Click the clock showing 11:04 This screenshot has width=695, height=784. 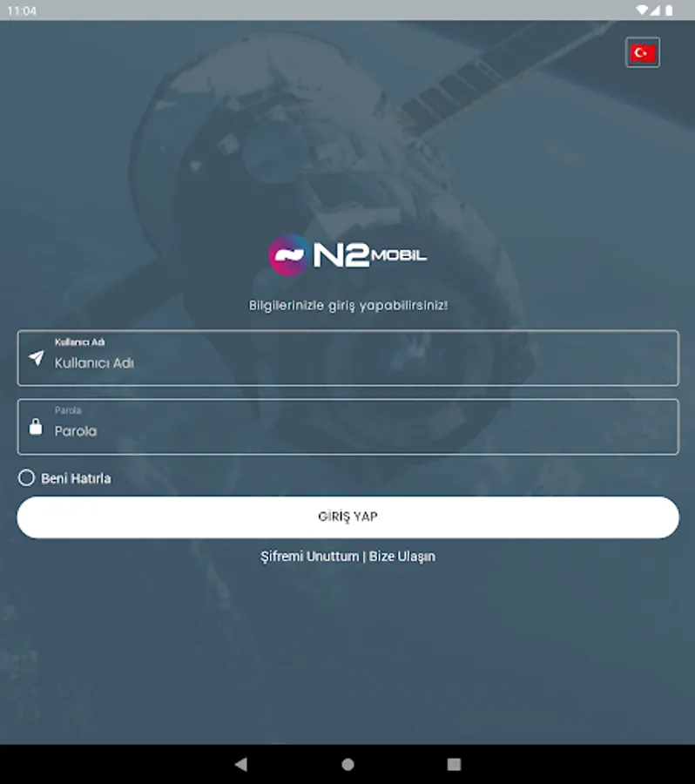click(22, 11)
